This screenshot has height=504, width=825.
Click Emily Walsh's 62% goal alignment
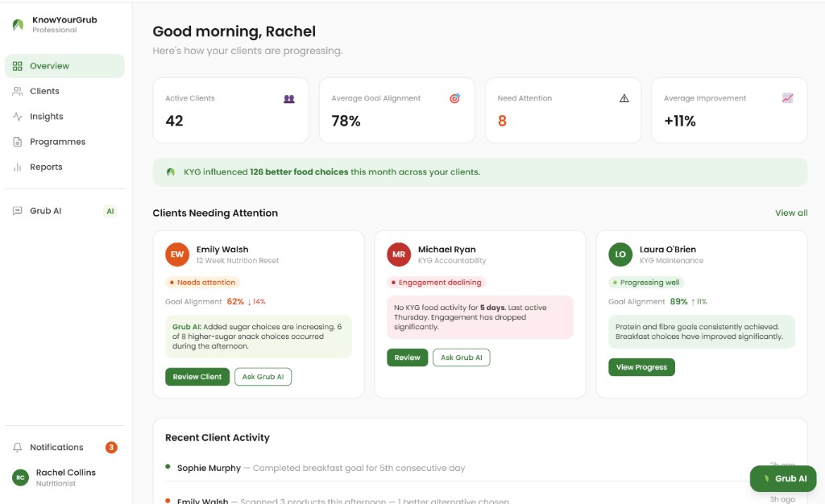[x=235, y=302]
